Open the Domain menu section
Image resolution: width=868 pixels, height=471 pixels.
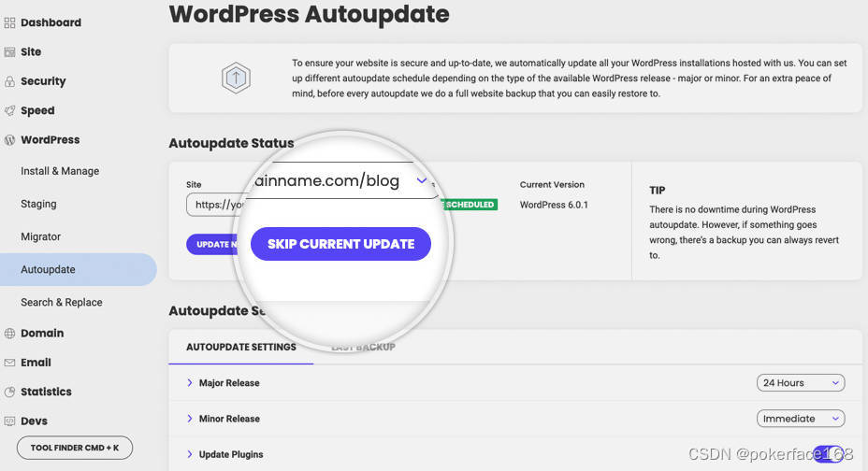42,334
